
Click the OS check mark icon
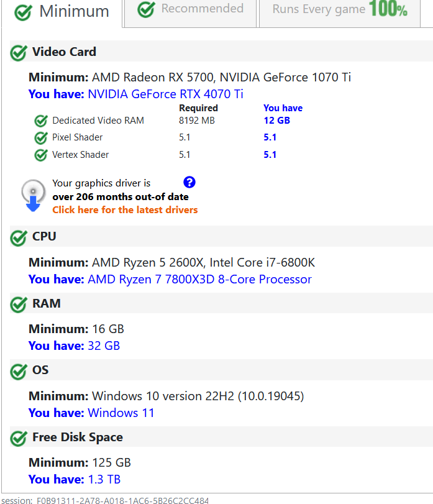tap(19, 371)
